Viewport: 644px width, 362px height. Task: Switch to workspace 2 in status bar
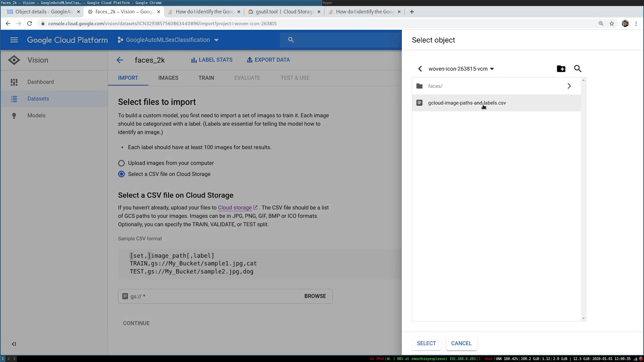(8, 359)
